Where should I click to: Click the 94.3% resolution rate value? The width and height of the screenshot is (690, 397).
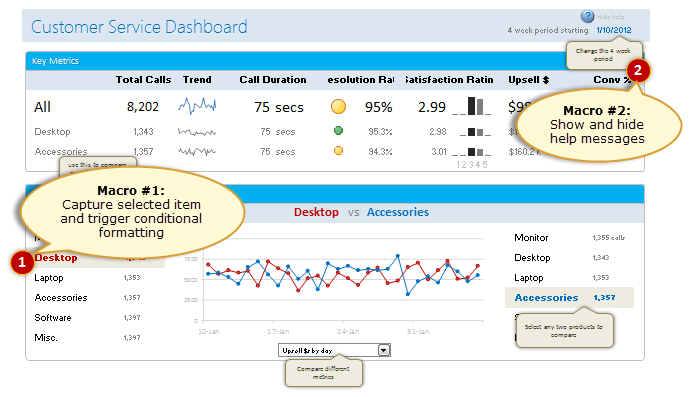[380, 151]
